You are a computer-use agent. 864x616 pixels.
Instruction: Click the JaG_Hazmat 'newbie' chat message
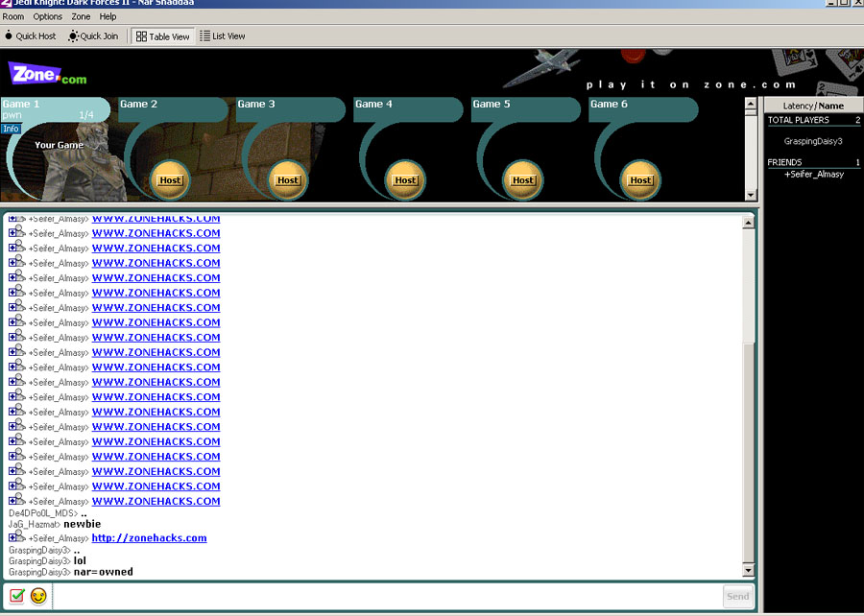click(x=55, y=524)
